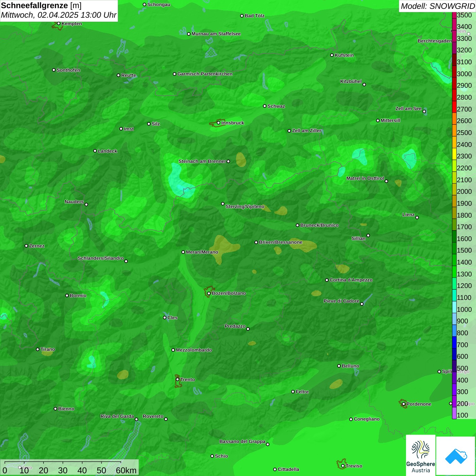Select the Cles label
The height and width of the screenshot is (476, 476).
(x=172, y=318)
